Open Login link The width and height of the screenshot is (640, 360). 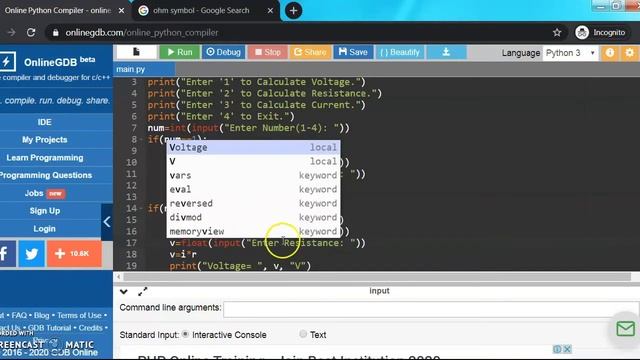click(x=44, y=229)
